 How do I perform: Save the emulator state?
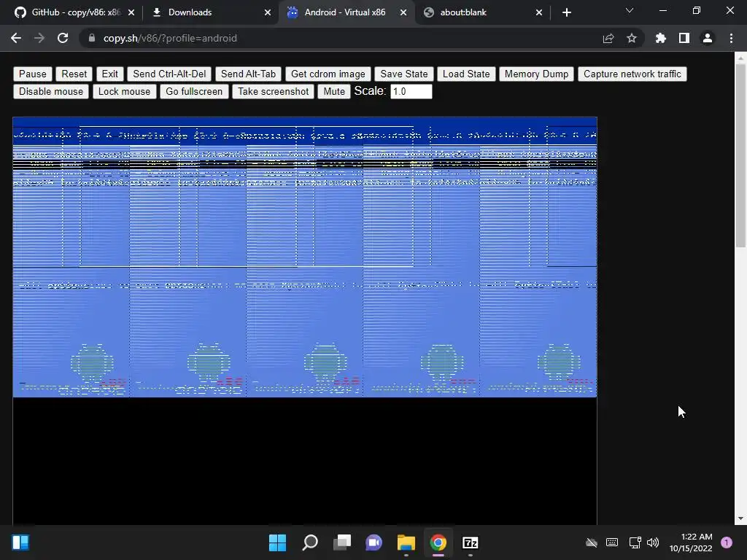(404, 74)
